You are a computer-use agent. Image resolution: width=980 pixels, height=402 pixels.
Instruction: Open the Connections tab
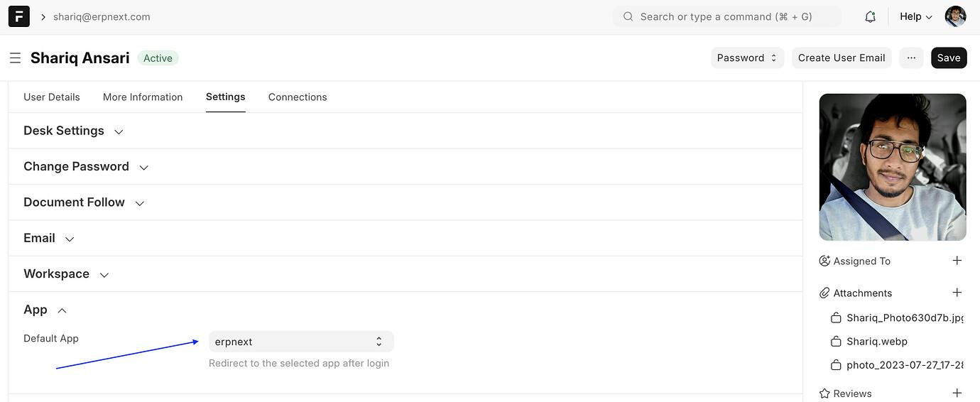[x=298, y=97]
